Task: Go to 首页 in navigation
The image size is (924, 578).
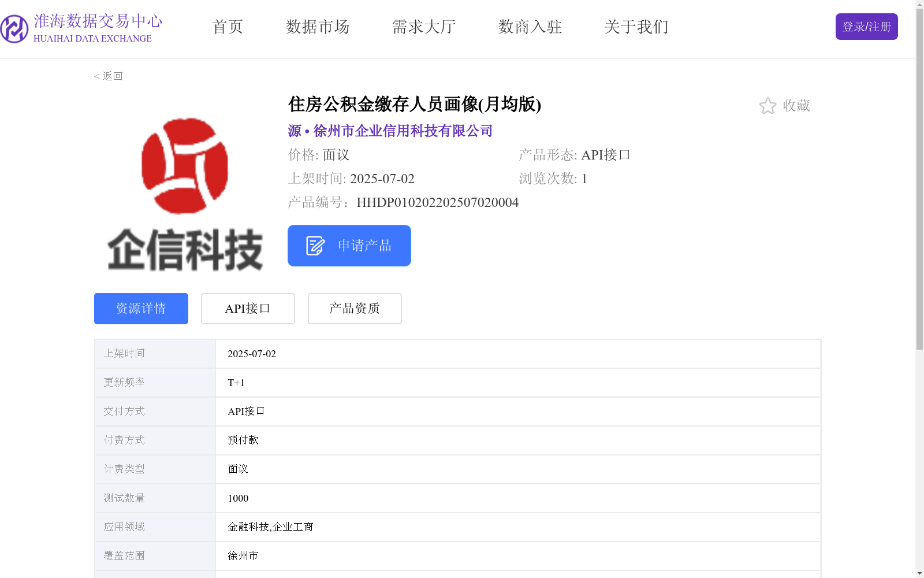Action: [x=228, y=27]
